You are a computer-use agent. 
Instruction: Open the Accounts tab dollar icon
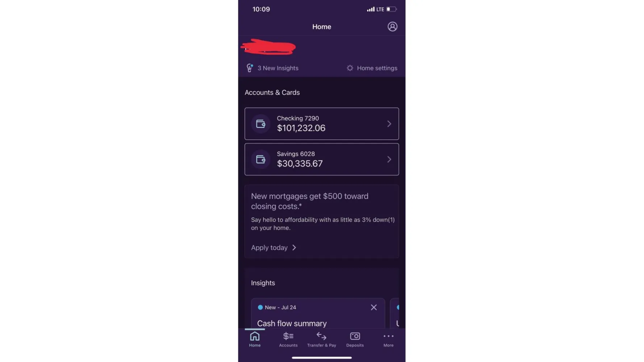point(288,336)
